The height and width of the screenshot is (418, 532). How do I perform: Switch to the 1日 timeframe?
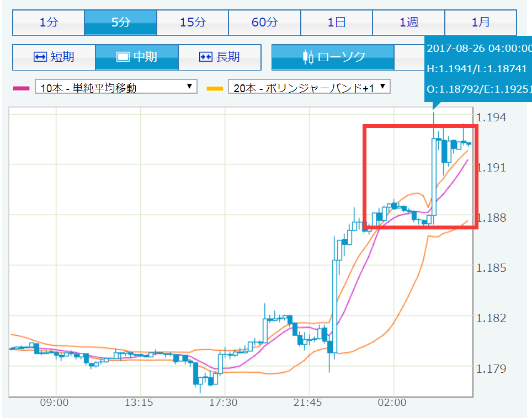(337, 23)
